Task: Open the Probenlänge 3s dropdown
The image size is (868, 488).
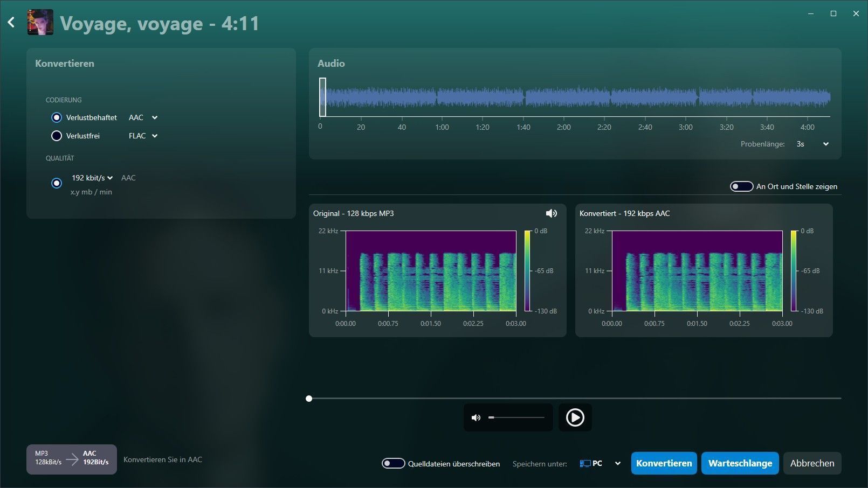Action: pyautogui.click(x=812, y=144)
